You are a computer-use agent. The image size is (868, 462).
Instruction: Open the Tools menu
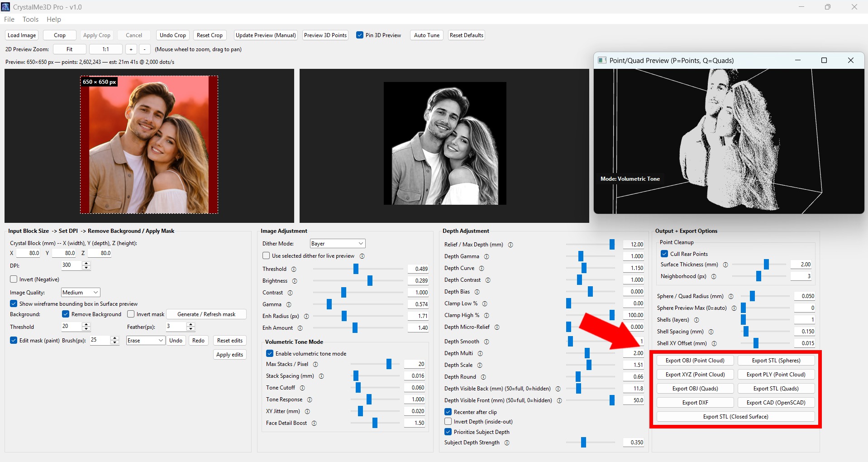(x=30, y=19)
